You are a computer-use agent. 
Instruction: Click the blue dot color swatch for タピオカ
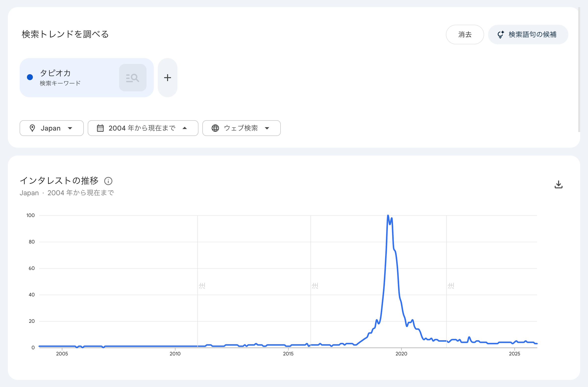(x=30, y=77)
